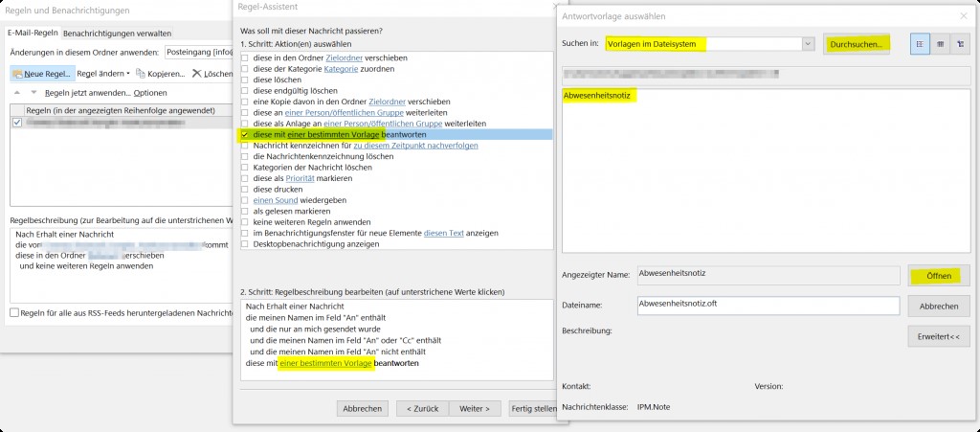Select Abwesenheitsnotiz in template list
Screen dimensions: 980x432
[599, 96]
